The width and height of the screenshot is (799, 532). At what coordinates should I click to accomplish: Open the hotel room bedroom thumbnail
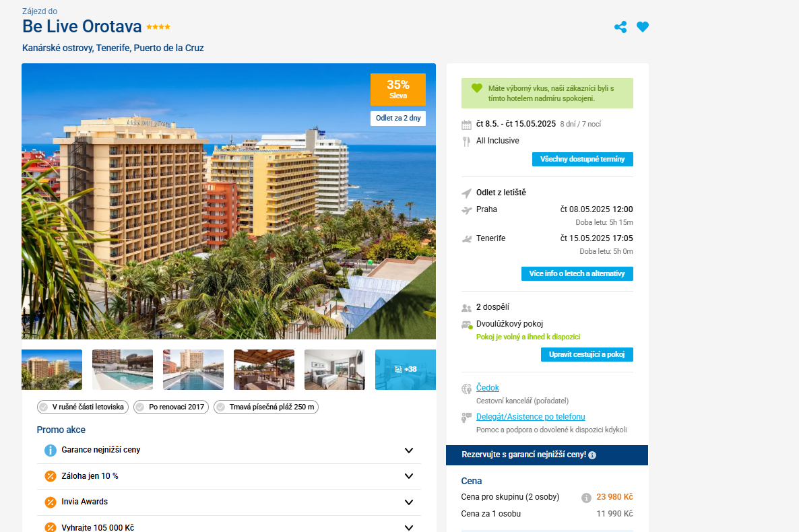click(334, 370)
